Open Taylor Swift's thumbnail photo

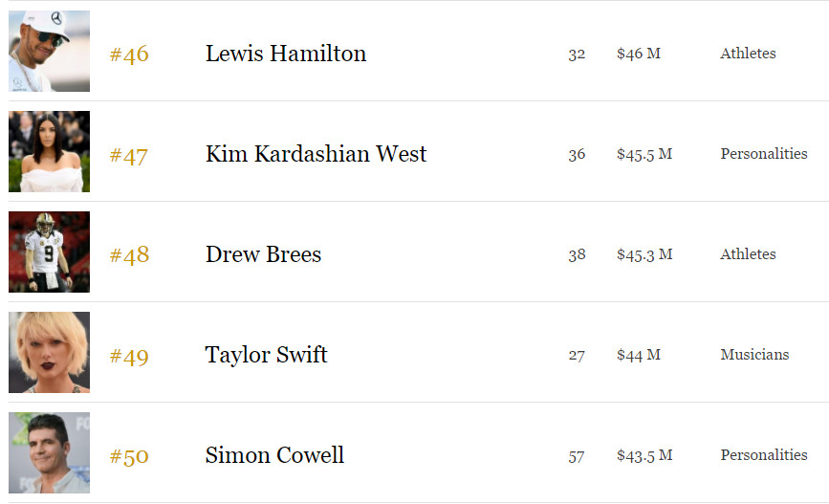[49, 352]
